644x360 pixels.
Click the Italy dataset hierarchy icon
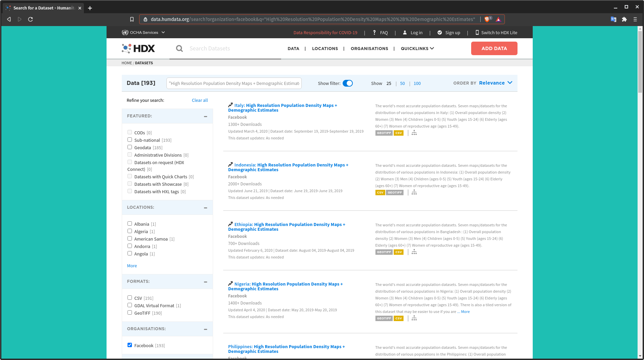(x=414, y=133)
